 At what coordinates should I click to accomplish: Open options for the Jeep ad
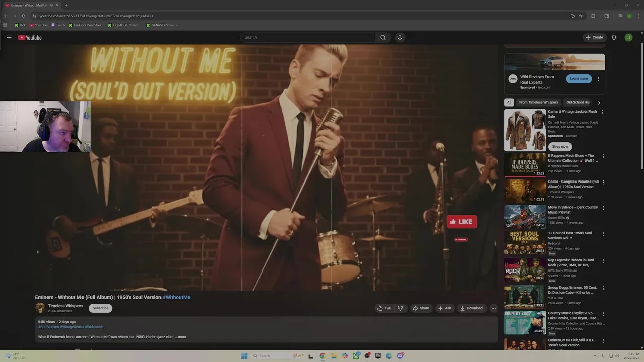click(x=598, y=79)
